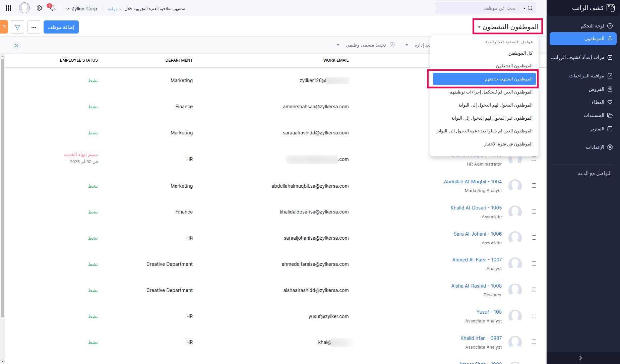Image resolution: width=620 pixels, height=364 pixels.
Task: Open the more options ellipsis menu
Action: point(34,27)
